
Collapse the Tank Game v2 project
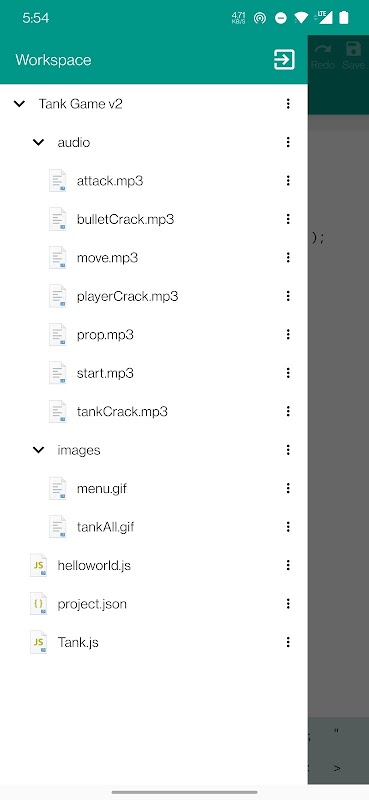(19, 104)
